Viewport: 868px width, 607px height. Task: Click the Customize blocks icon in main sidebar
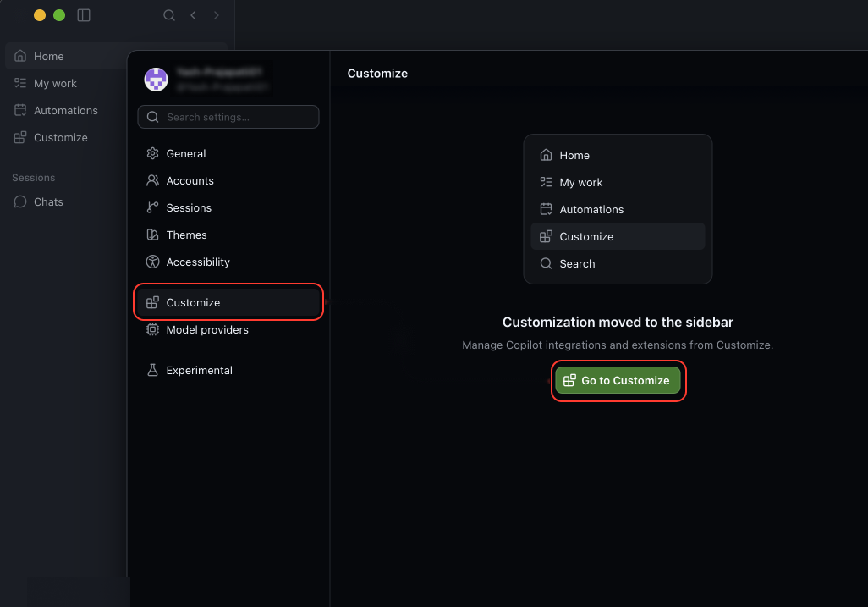[x=20, y=137]
